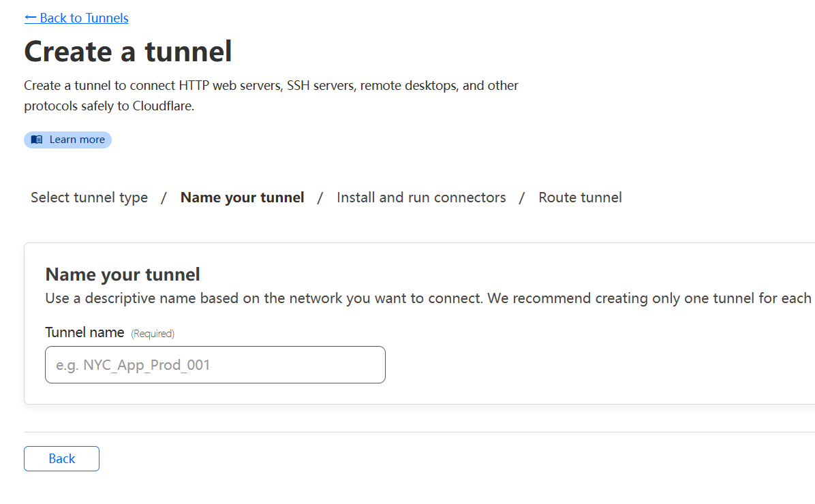Click the book icon in Learn more
This screenshot has height=504, width=815.
click(37, 140)
